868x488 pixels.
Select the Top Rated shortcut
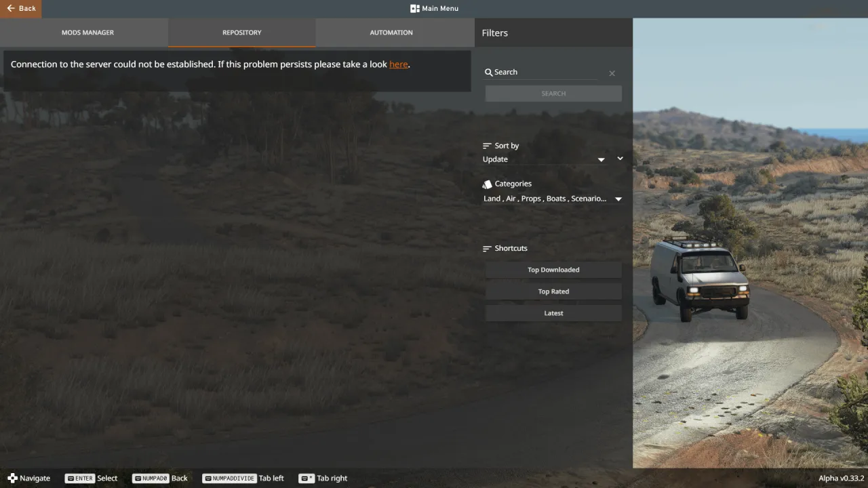[553, 291]
